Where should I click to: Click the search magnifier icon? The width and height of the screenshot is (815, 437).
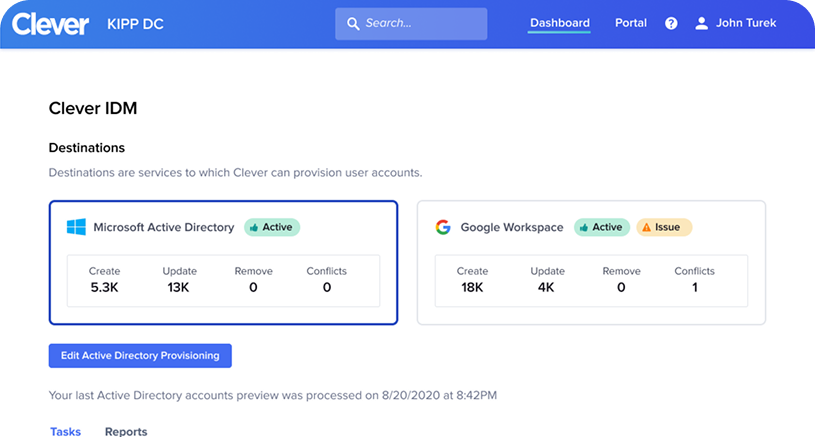click(353, 24)
